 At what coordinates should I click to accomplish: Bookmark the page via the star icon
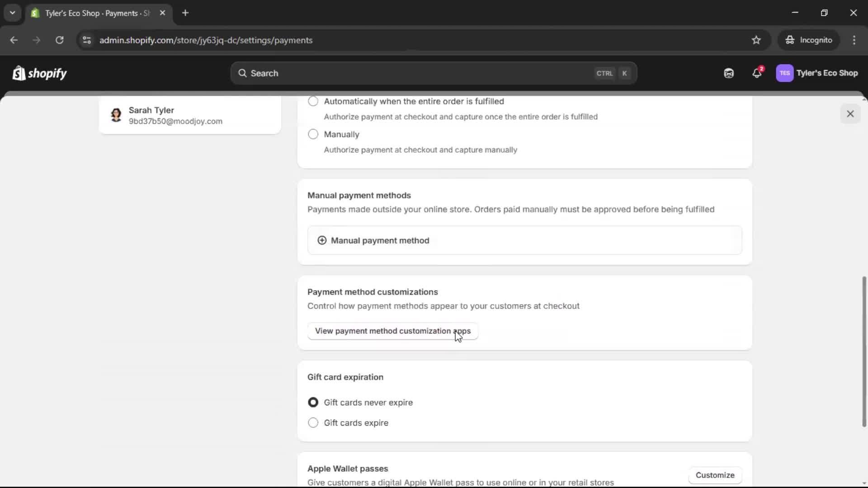pos(756,40)
